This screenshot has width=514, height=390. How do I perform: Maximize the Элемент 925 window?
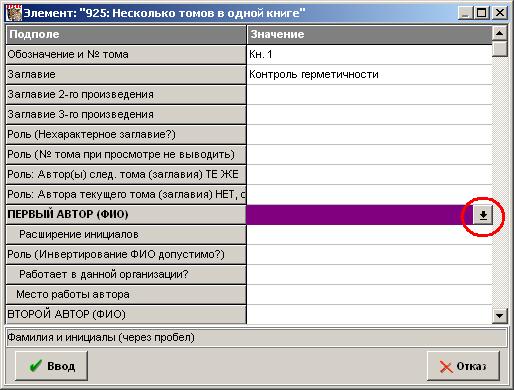tap(481, 13)
